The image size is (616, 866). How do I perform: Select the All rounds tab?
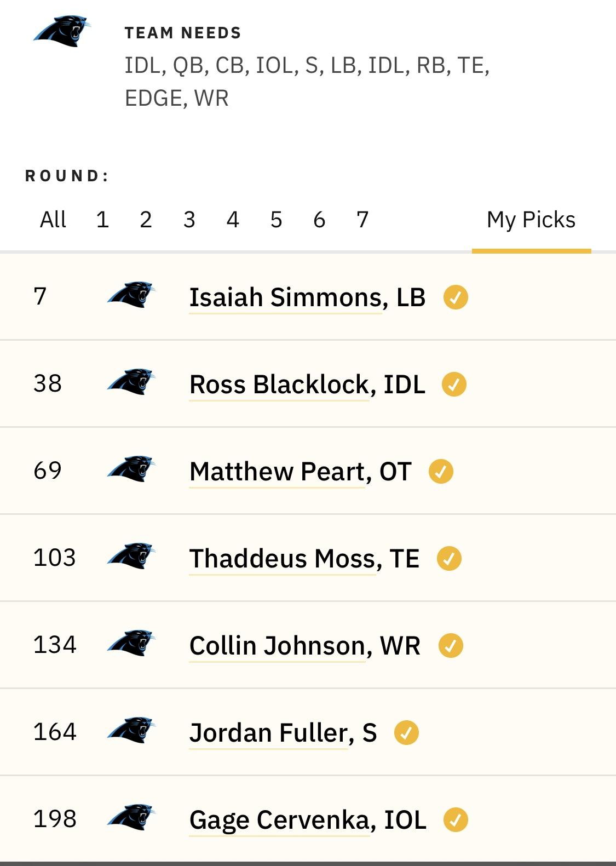tap(53, 220)
